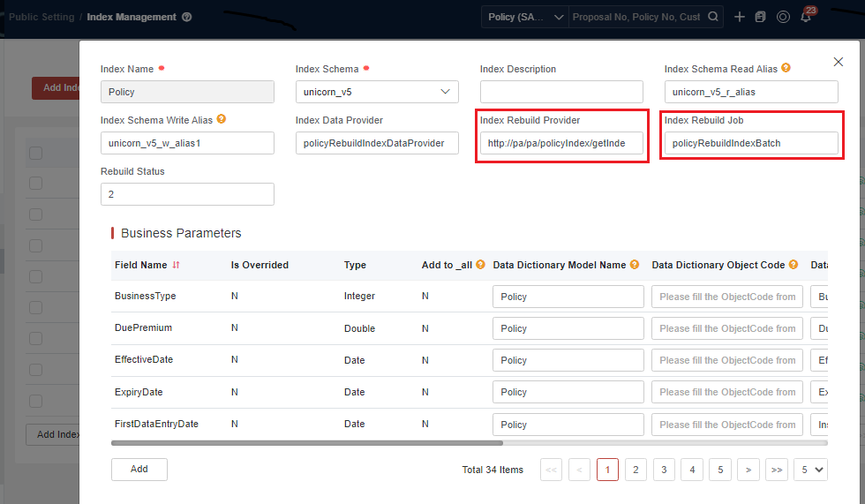Click the document copy icon in header
Image resolution: width=865 pixels, height=504 pixels.
(760, 17)
